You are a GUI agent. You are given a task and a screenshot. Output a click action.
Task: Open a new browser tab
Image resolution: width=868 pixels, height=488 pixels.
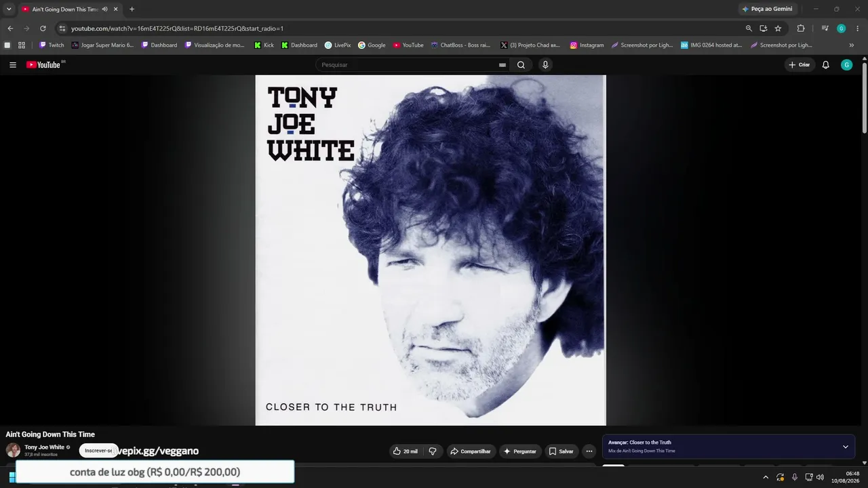(132, 9)
